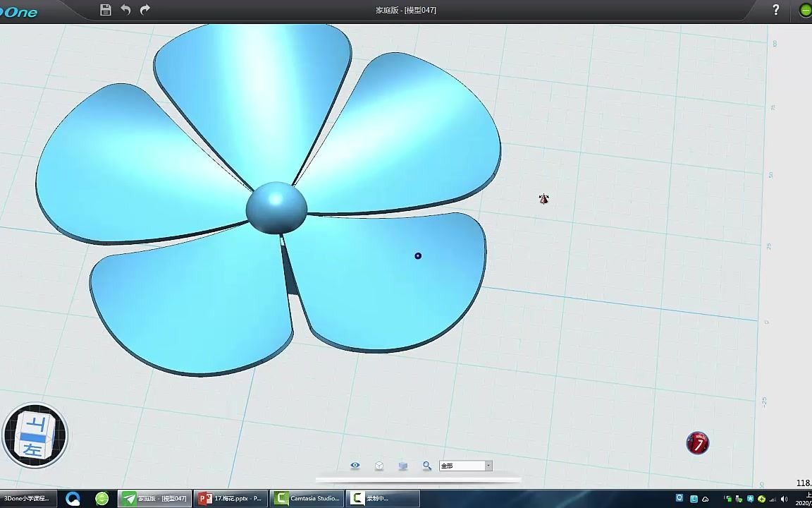
Task: Click the volume speaker tray icon
Action: pyautogui.click(x=784, y=500)
